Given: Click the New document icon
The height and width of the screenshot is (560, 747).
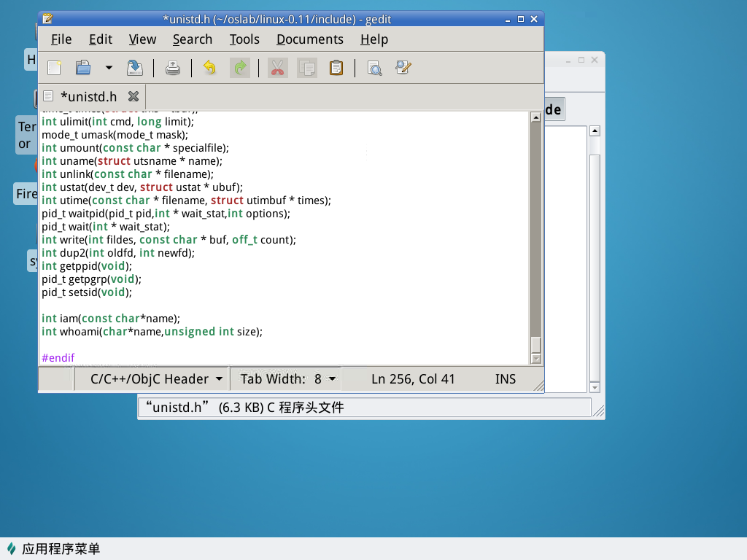Looking at the screenshot, I should pos(54,68).
